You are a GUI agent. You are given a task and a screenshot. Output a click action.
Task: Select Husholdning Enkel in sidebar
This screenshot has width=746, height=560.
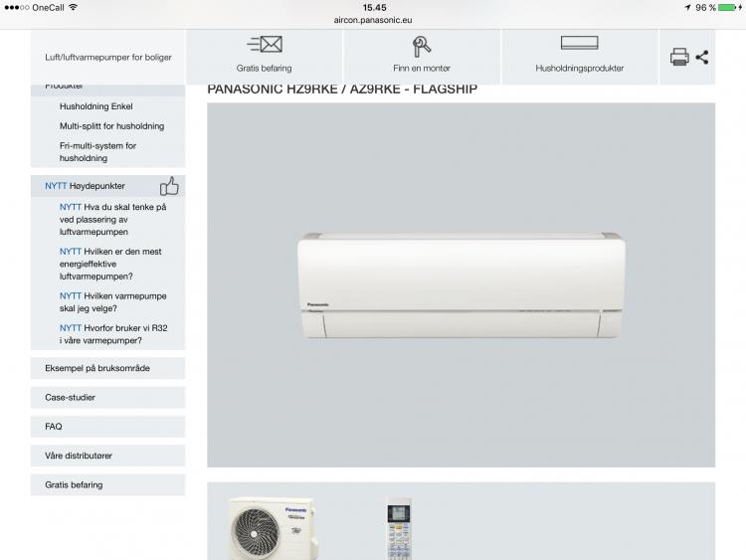tap(96, 106)
